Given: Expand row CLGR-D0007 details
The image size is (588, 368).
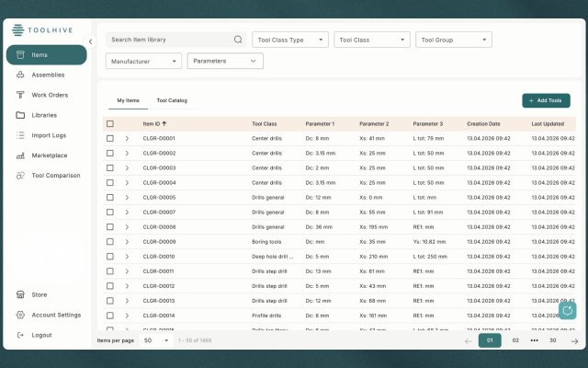Looking at the screenshot, I should [x=127, y=213].
